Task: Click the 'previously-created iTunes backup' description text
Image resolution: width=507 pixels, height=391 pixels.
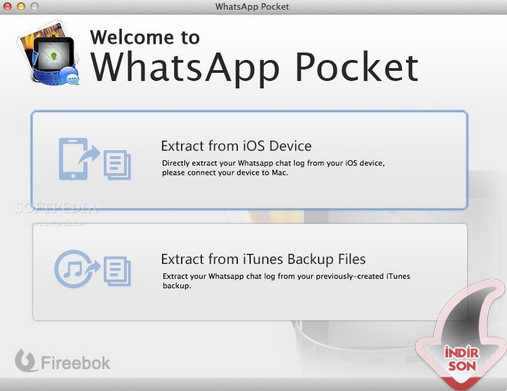Action: tap(286, 281)
